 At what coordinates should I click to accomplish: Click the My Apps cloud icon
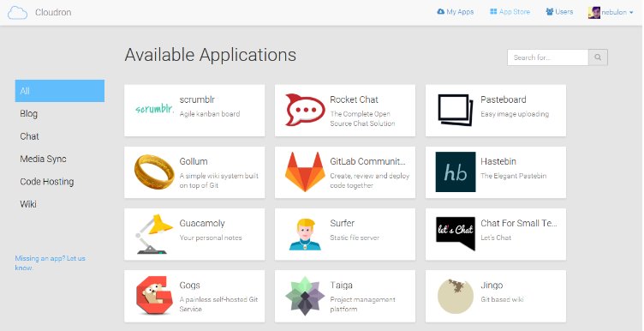click(441, 11)
